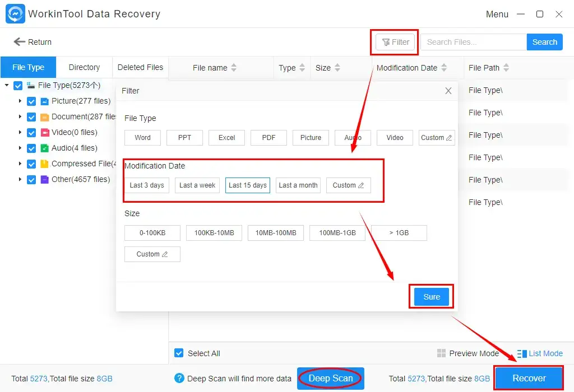The height and width of the screenshot is (392, 574).
Task: Click the WorkinTool Data Recovery logo icon
Action: pos(15,14)
